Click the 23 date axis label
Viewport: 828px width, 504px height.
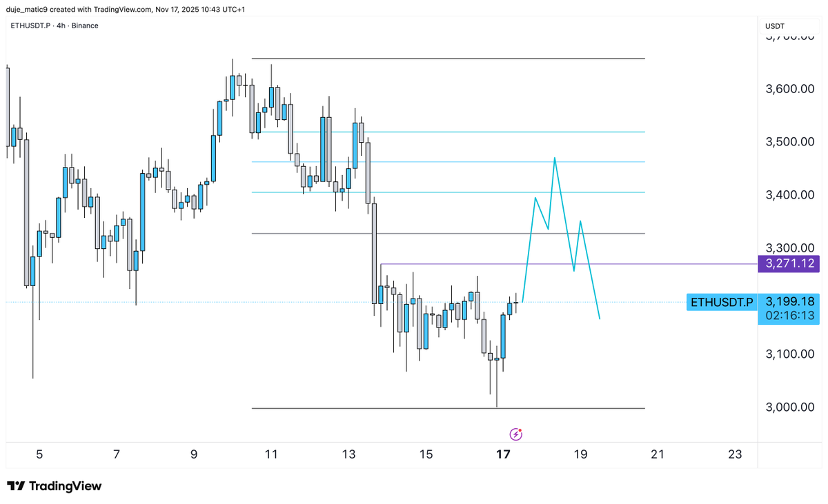tap(735, 454)
